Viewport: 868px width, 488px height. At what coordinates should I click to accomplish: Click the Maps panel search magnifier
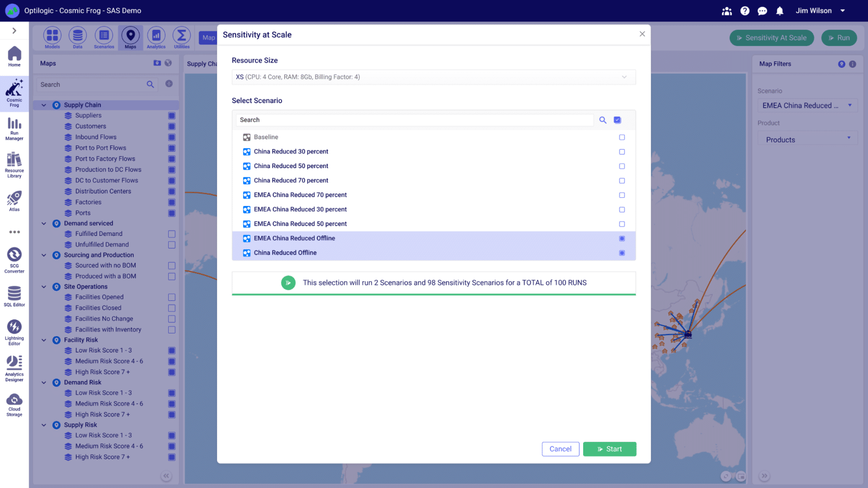[x=150, y=85]
